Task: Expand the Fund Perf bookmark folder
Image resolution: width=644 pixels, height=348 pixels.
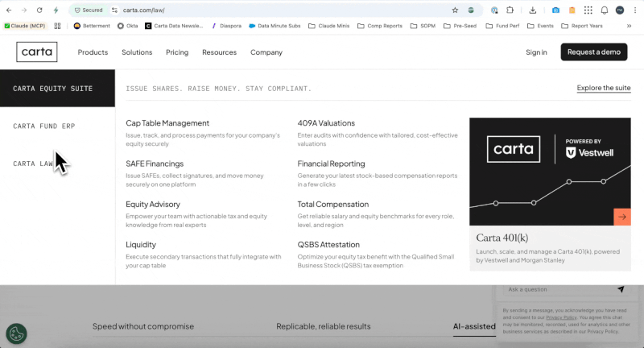Action: point(502,26)
